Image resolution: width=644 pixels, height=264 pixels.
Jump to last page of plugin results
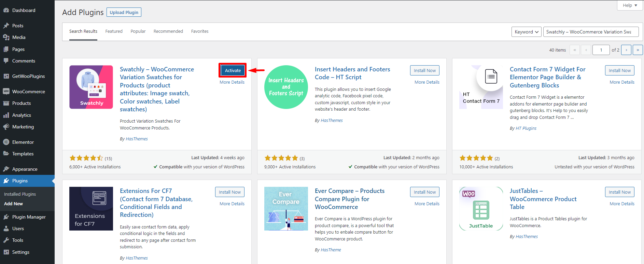pyautogui.click(x=638, y=50)
